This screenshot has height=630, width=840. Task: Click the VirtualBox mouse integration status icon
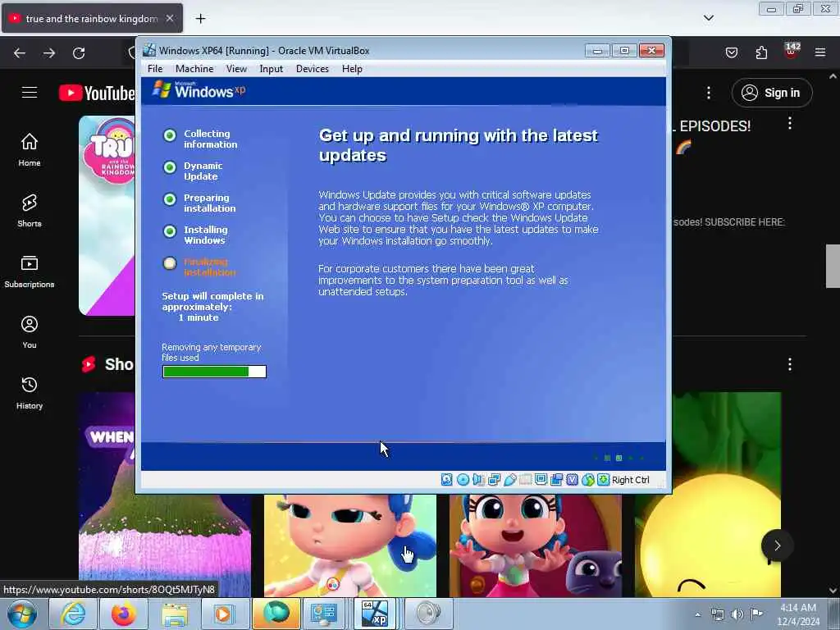point(588,479)
